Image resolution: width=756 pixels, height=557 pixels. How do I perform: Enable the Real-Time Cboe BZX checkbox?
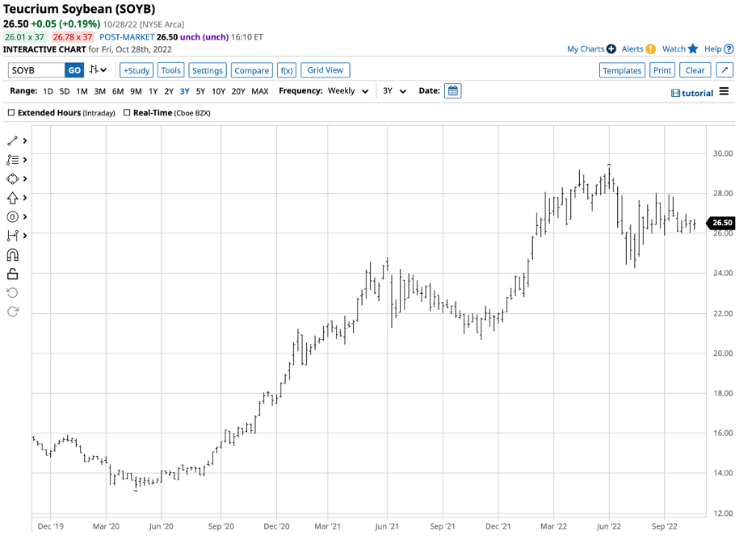coord(127,113)
